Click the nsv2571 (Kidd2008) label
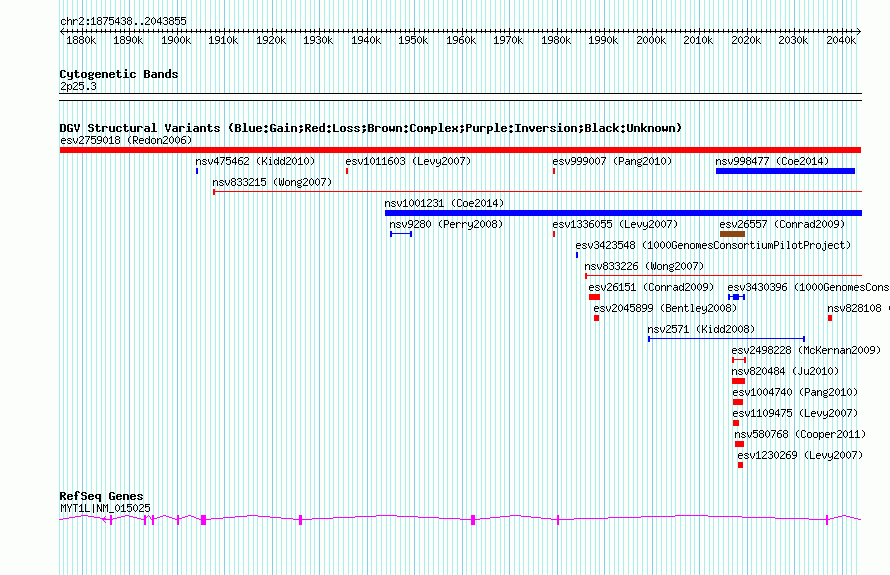 tap(701, 329)
